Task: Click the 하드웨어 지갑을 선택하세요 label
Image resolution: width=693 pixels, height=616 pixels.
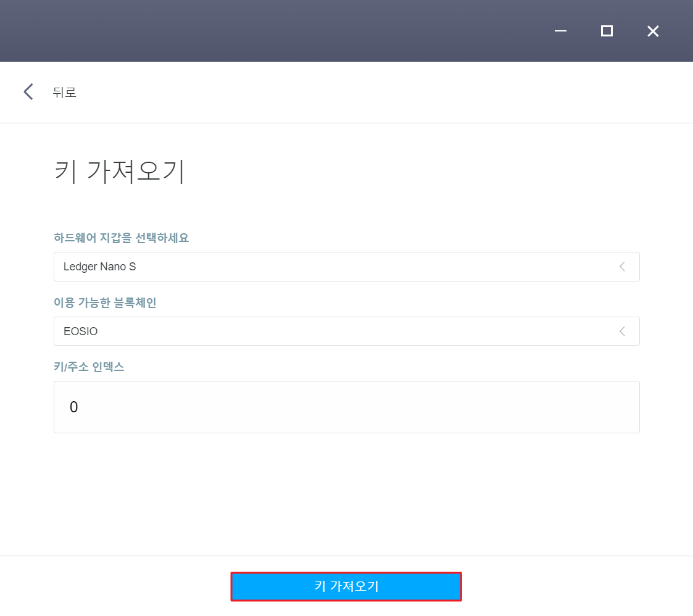Action: pyautogui.click(x=121, y=238)
